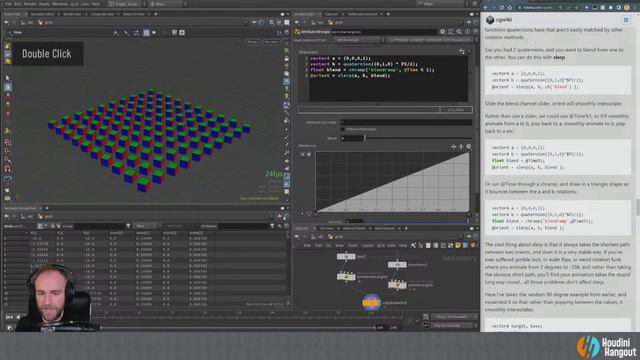Open the Windows menu in Houdini
The height and width of the screenshot is (360, 640).
60,4
